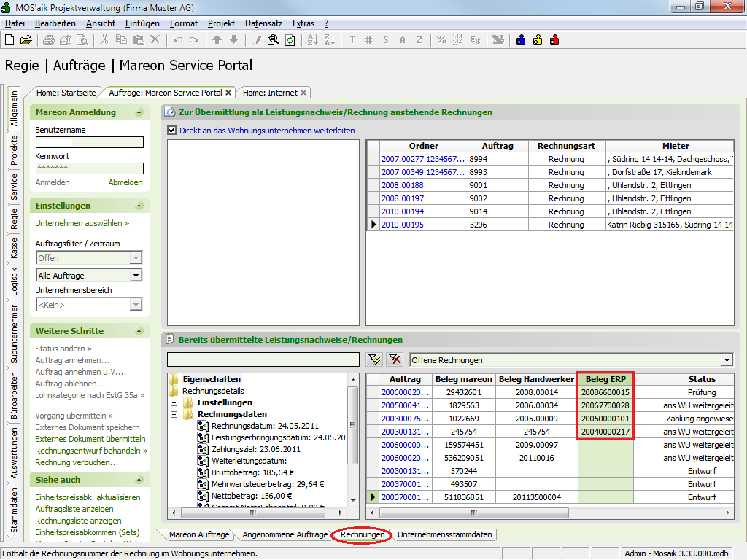Uncheck Direkt an das Wohnungsunternehmen weiterleiten

[x=172, y=131]
